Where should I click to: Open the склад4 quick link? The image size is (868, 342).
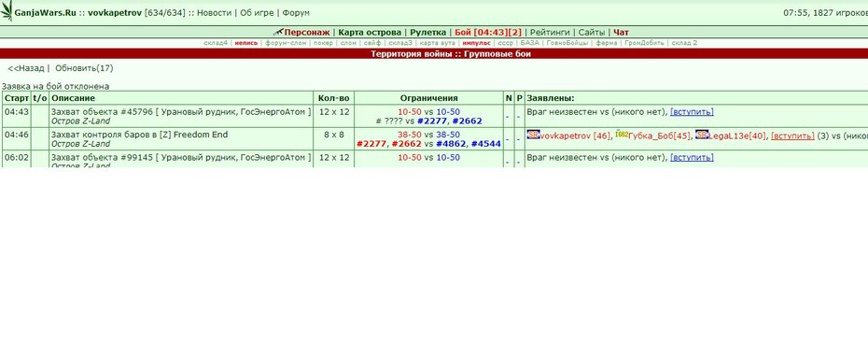pyautogui.click(x=216, y=43)
